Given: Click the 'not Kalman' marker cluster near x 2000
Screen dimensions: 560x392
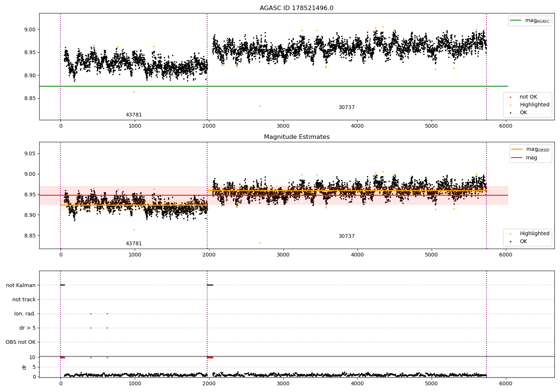Looking at the screenshot, I should [210, 285].
